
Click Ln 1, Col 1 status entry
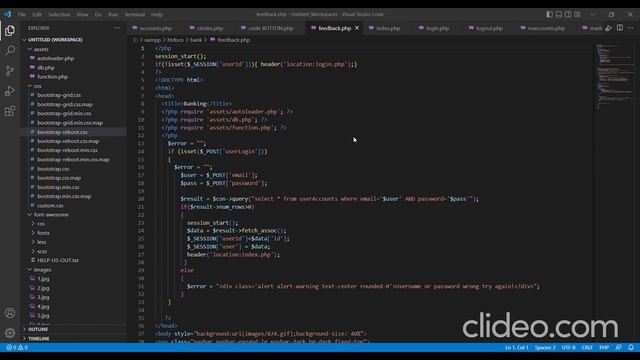516,347
